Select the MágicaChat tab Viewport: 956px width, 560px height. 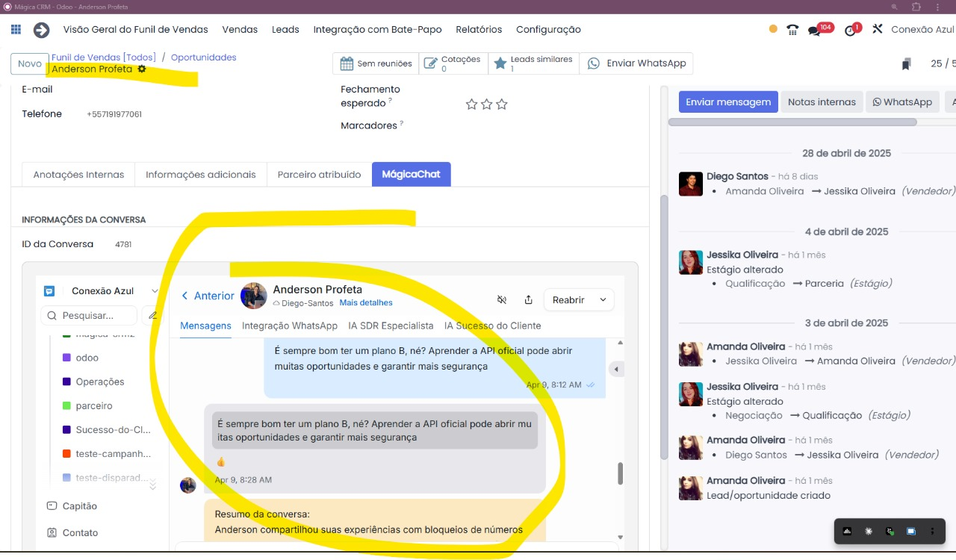point(411,174)
